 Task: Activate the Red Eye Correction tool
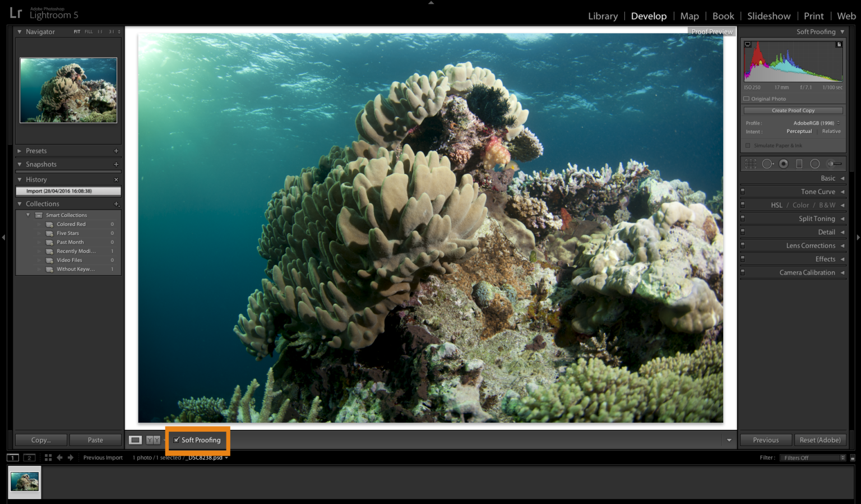click(x=784, y=164)
